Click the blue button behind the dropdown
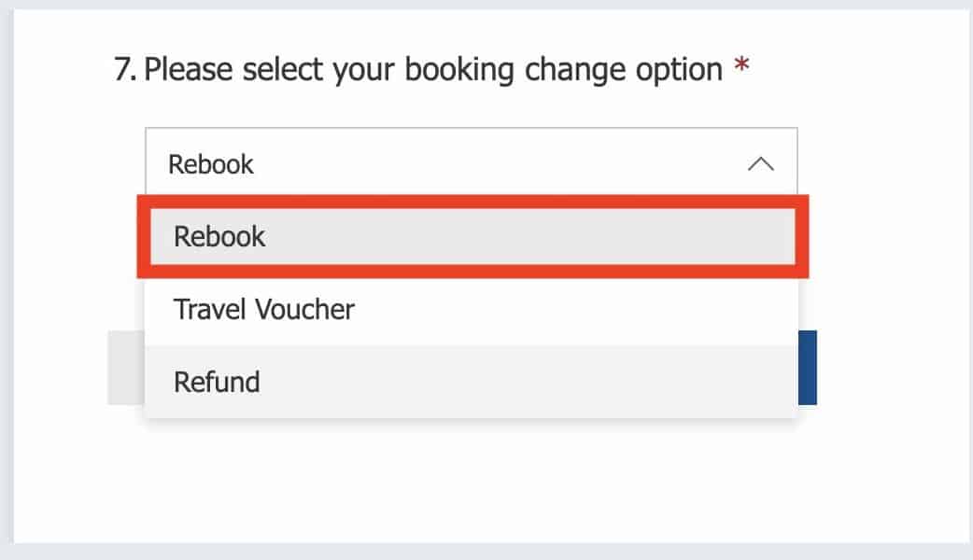973x560 pixels. point(808,367)
